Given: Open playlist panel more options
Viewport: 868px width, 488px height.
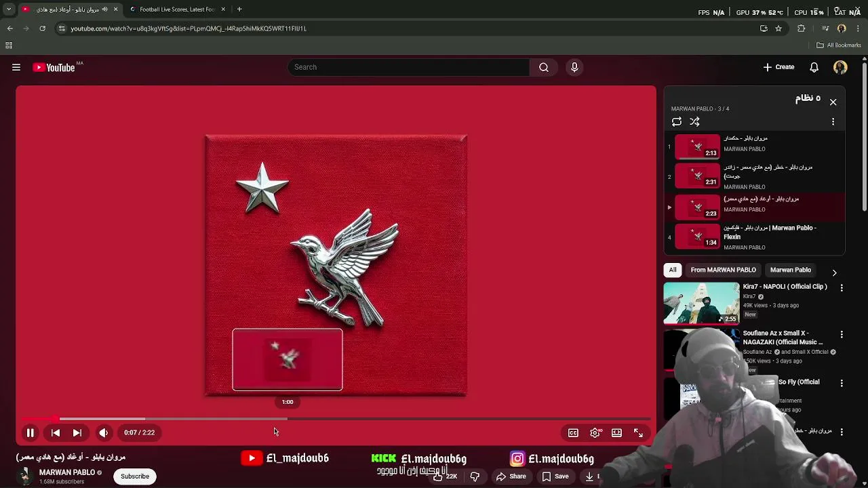Looking at the screenshot, I should click(x=833, y=122).
